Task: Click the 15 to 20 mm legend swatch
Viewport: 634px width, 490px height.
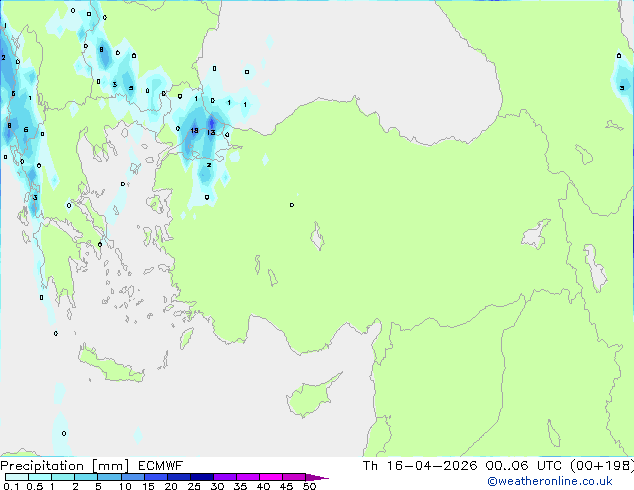Action: [156, 477]
